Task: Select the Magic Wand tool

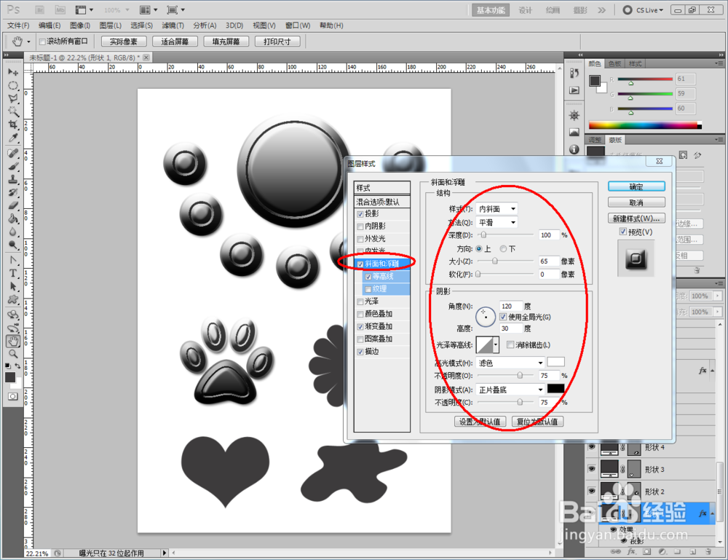Action: pyautogui.click(x=13, y=111)
